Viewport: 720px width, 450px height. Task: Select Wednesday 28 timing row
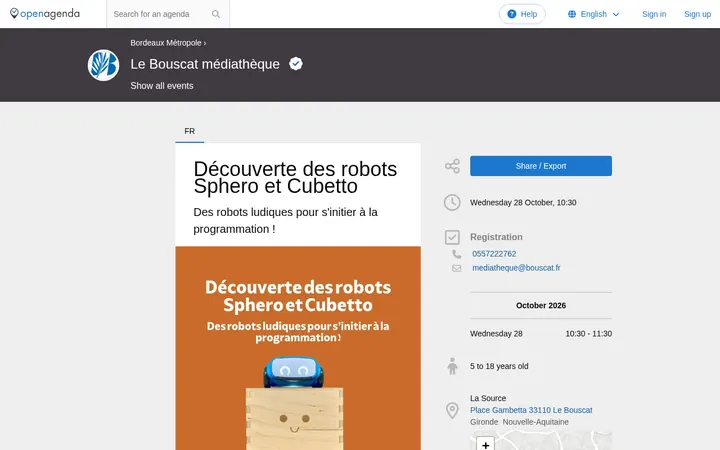coord(540,334)
